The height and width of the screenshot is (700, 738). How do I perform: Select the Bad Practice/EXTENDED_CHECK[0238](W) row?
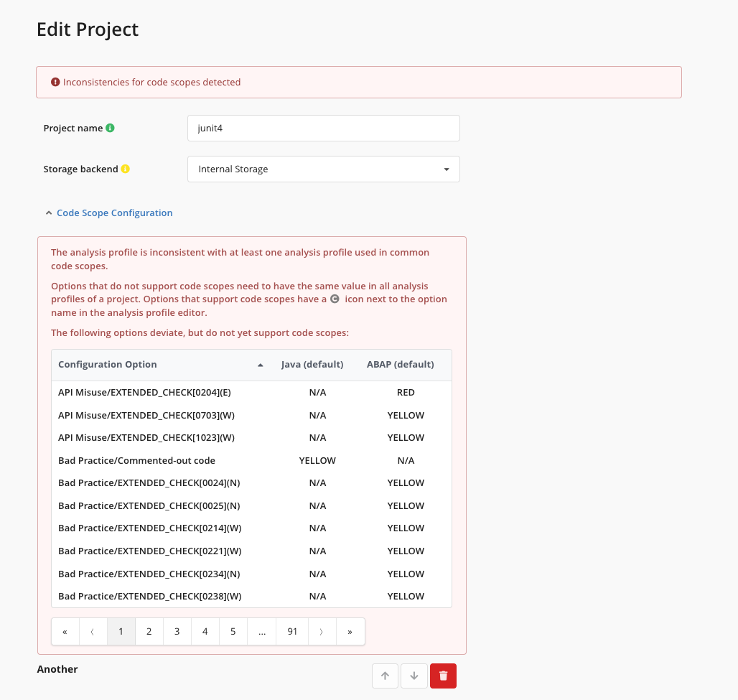click(251, 597)
